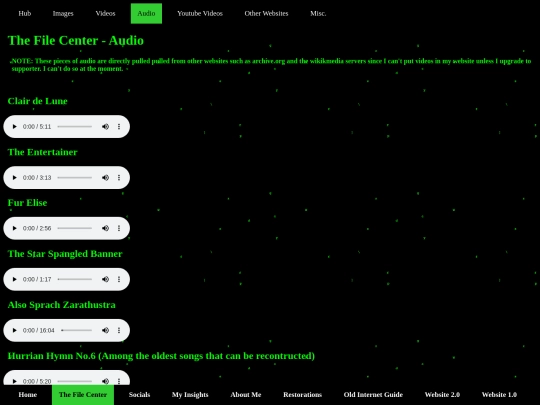This screenshot has width=540, height=405.
Task: Play The Entertainer audio
Action: pos(14,178)
